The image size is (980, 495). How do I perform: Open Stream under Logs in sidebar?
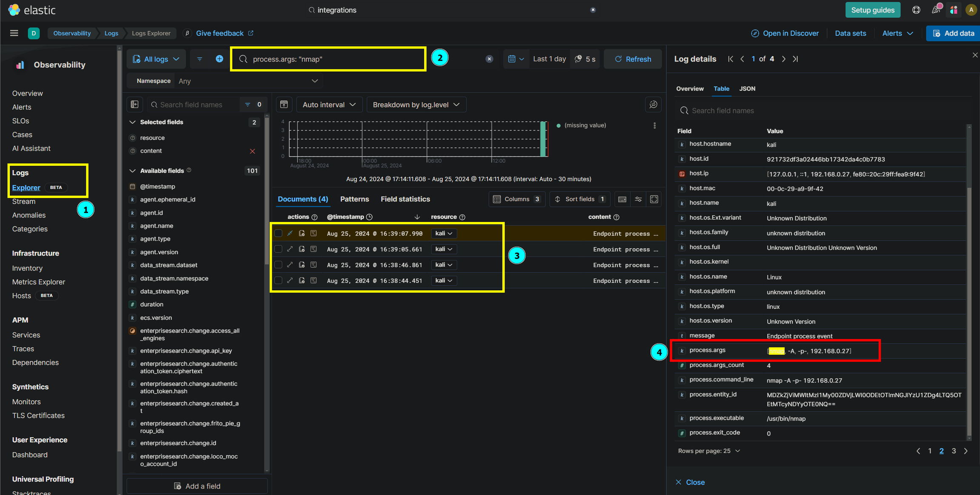(x=24, y=202)
